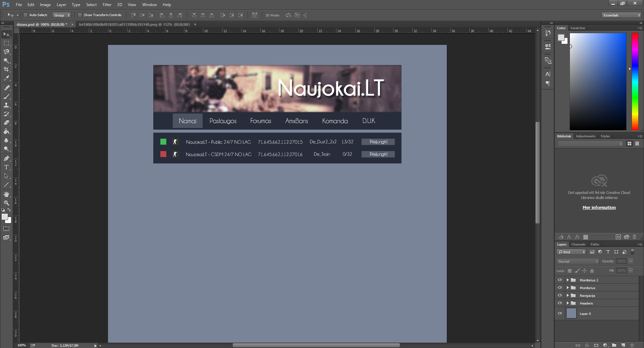Create a new layer in Layers panel
This screenshot has height=348, width=644.
(x=623, y=345)
